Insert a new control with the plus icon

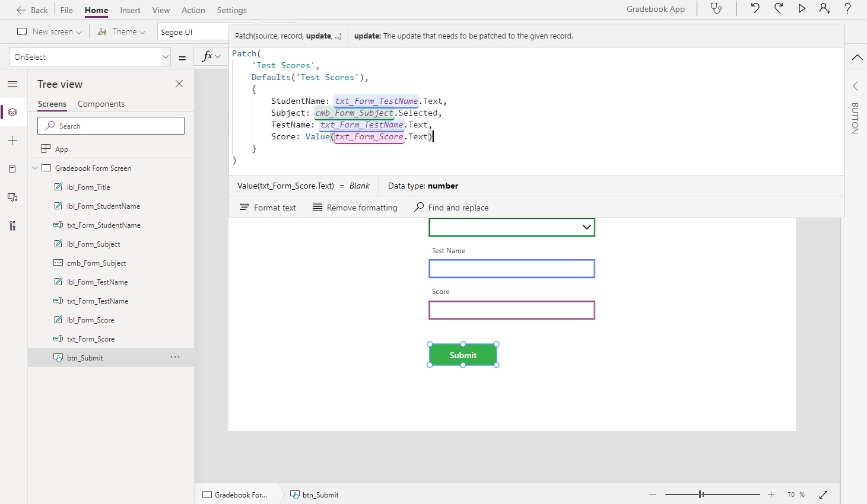(x=12, y=141)
